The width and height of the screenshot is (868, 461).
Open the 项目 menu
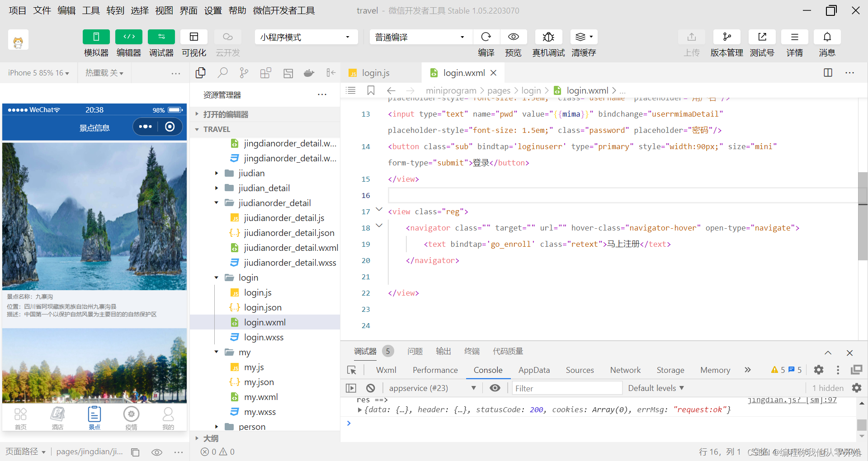click(x=17, y=10)
